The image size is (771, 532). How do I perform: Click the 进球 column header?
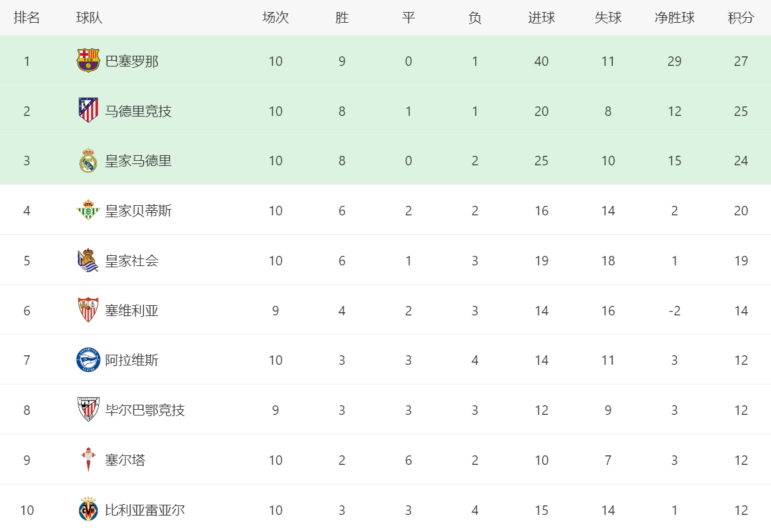542,18
